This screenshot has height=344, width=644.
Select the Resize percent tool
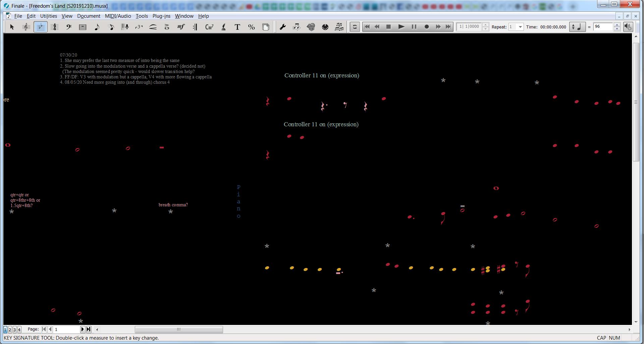(x=251, y=27)
